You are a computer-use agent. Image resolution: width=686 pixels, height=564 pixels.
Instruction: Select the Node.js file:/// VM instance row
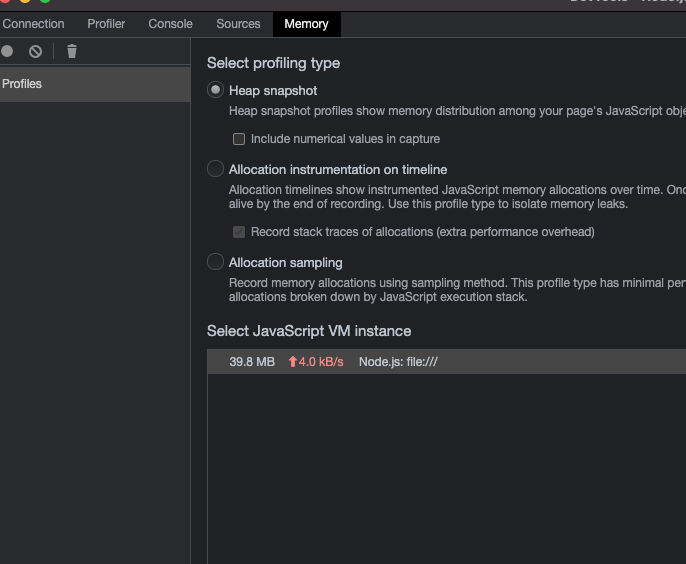(x=398, y=362)
